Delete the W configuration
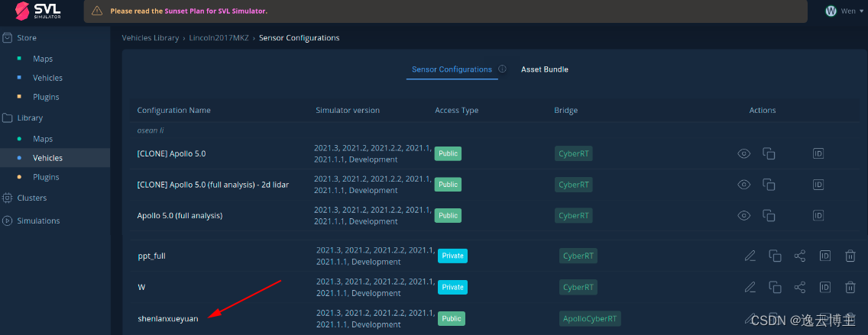The image size is (868, 335). (x=850, y=287)
